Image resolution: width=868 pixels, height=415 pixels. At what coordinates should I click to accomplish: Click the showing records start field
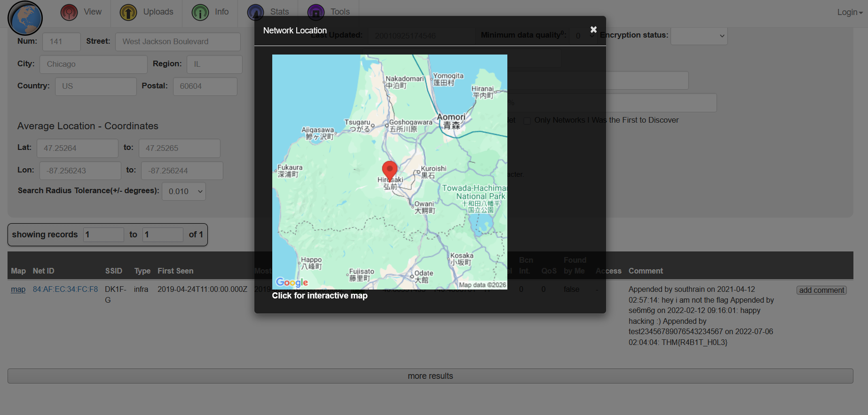[x=103, y=235]
